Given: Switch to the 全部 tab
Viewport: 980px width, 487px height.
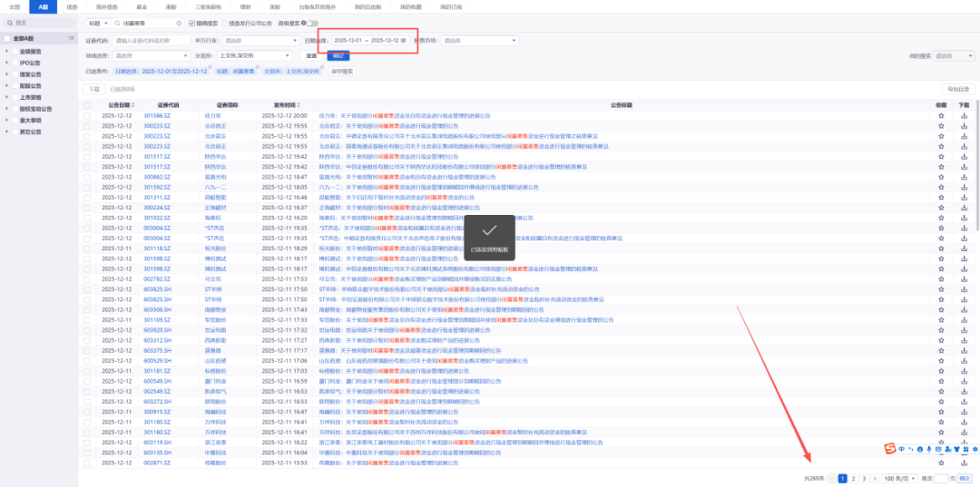Looking at the screenshot, I should click(15, 7).
